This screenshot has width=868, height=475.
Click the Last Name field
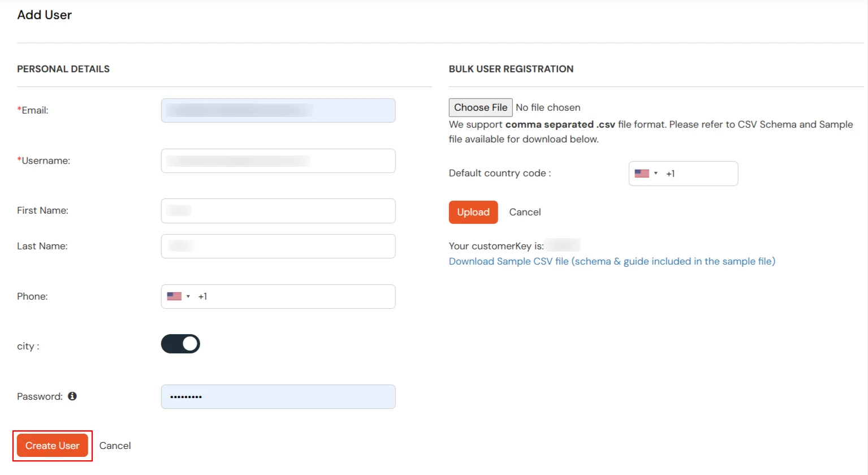click(278, 246)
